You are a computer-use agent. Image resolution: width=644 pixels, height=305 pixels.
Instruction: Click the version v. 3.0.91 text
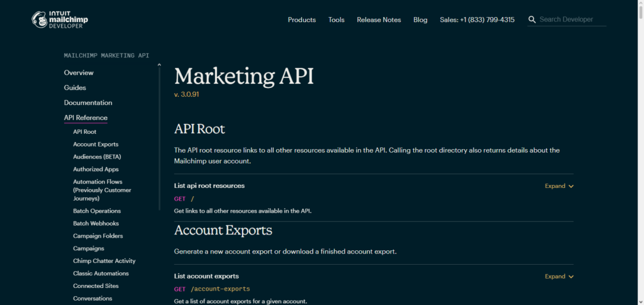pos(186,94)
